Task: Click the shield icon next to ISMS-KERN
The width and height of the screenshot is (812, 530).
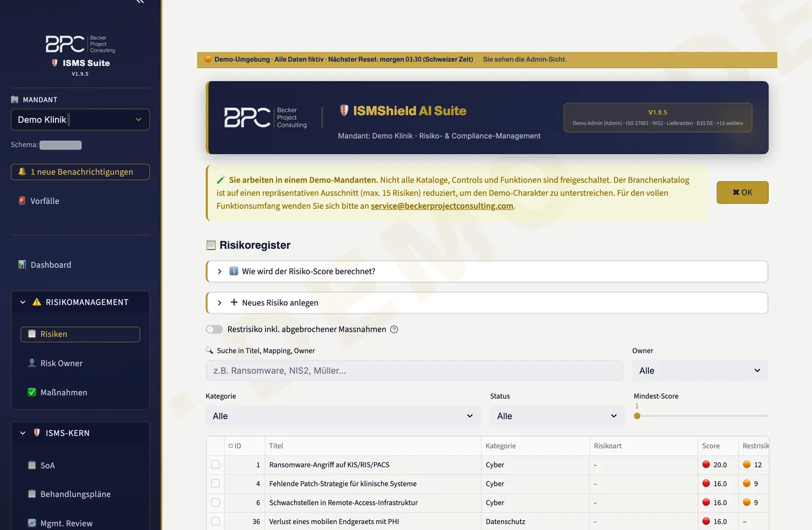Action: click(37, 433)
